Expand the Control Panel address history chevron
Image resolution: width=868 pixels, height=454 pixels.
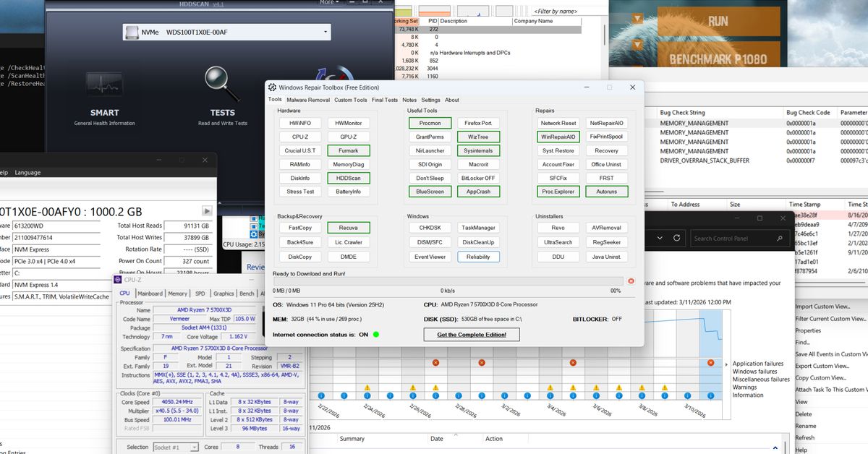point(658,238)
